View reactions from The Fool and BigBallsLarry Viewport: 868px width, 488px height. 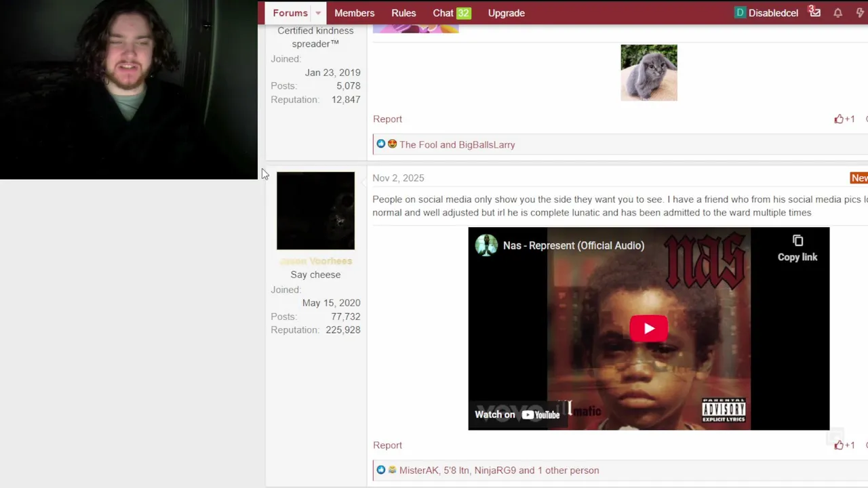tap(457, 144)
